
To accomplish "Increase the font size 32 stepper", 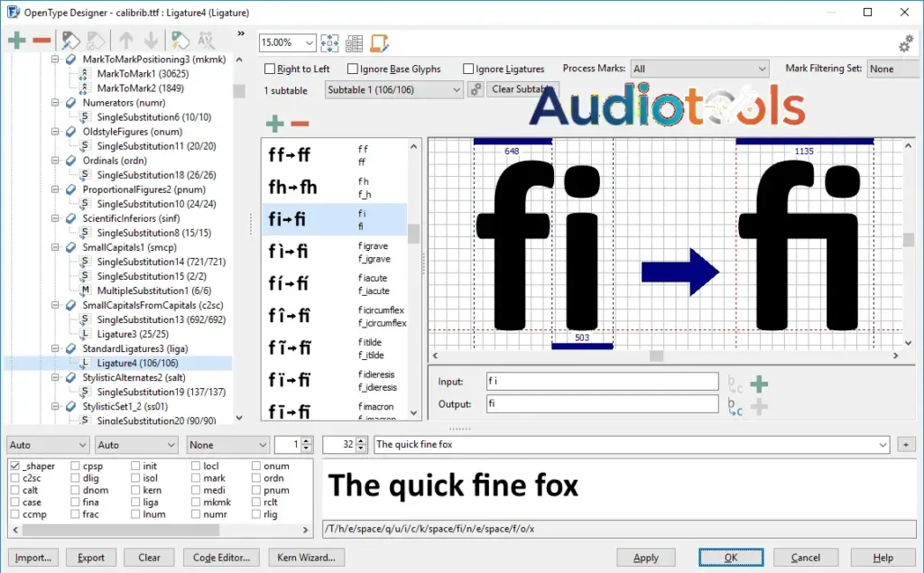I will (x=361, y=441).
